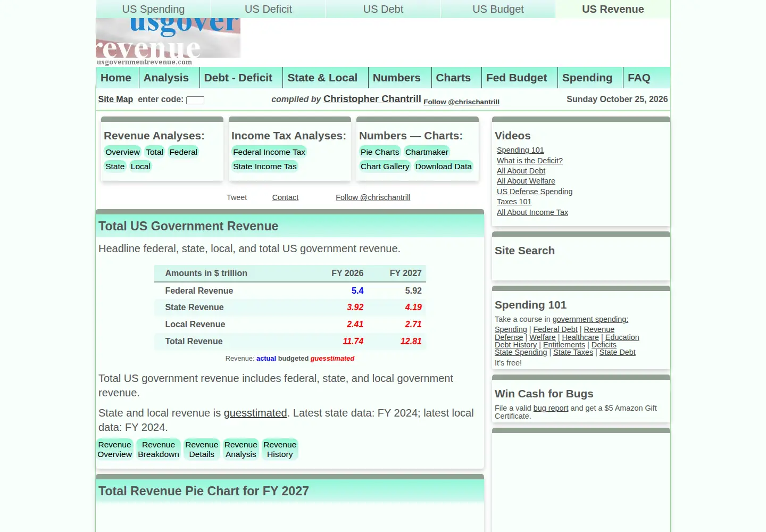
Task: Open the Entitlements course link
Action: click(564, 345)
